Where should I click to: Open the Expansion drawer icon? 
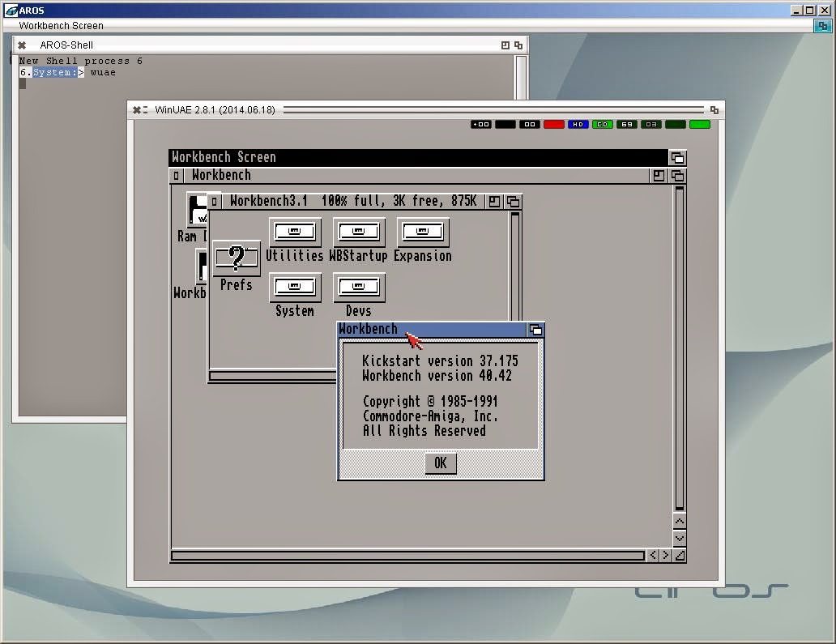(x=423, y=232)
